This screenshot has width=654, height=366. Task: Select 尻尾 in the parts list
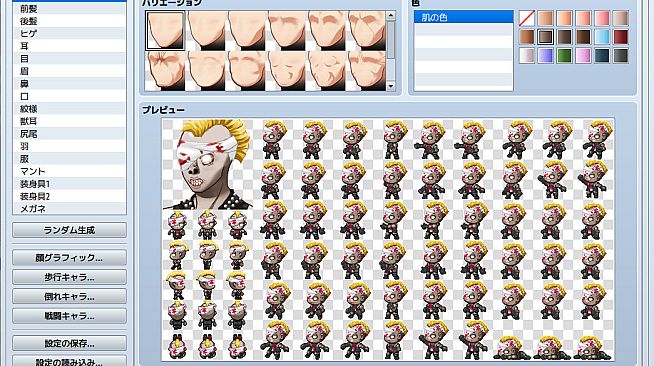[69, 134]
